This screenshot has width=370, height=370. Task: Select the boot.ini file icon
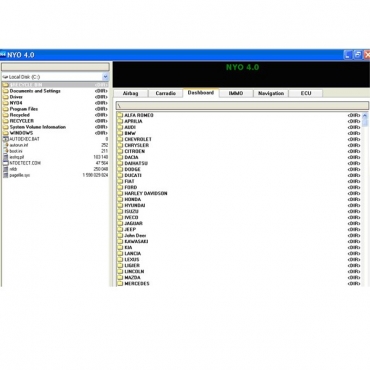point(5,151)
